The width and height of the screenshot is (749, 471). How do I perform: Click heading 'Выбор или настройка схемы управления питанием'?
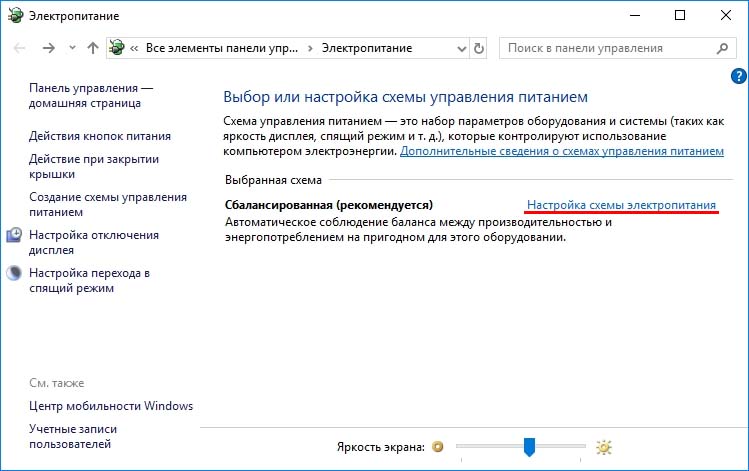[406, 97]
